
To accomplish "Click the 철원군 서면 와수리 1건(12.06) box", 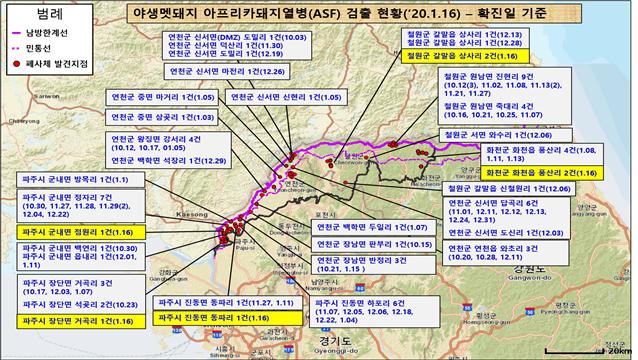I will coord(506,135).
